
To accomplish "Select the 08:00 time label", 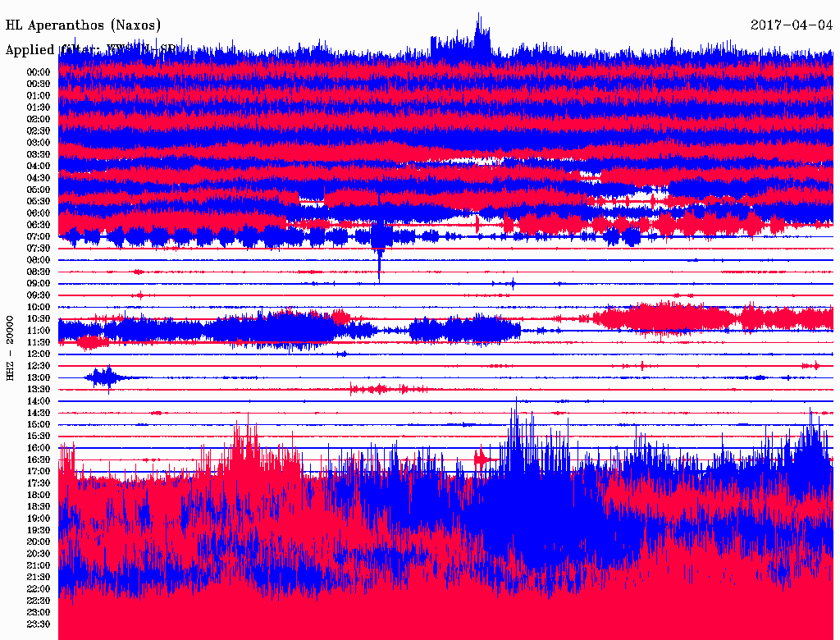I will 39,260.
